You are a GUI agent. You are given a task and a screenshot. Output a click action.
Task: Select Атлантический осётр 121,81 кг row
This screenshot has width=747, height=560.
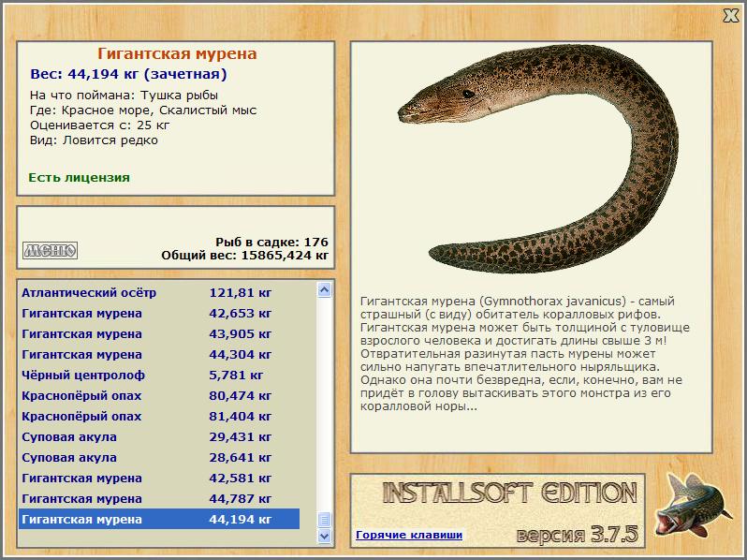pos(159,292)
